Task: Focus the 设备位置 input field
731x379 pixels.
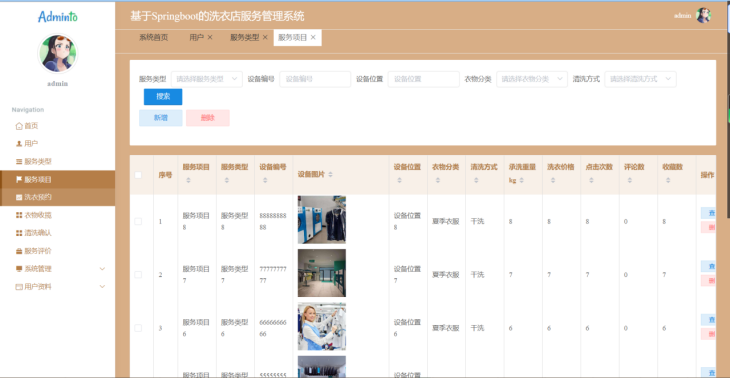Action: [x=423, y=79]
